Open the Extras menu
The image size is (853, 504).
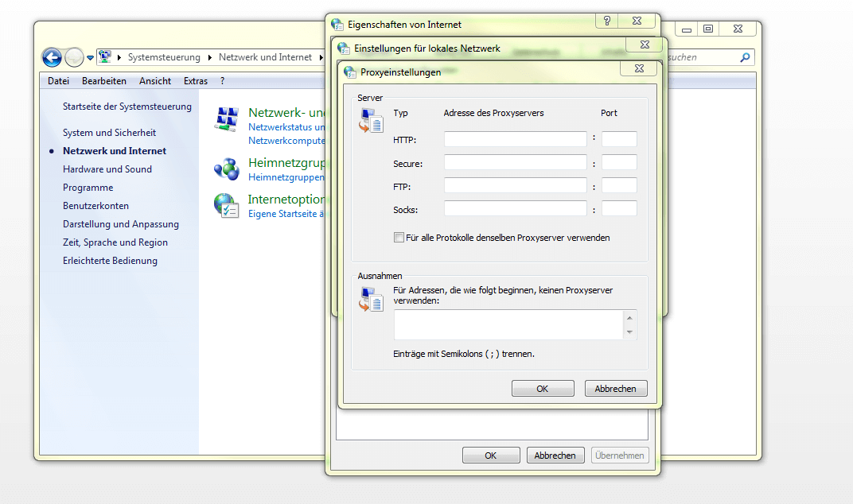click(x=195, y=81)
